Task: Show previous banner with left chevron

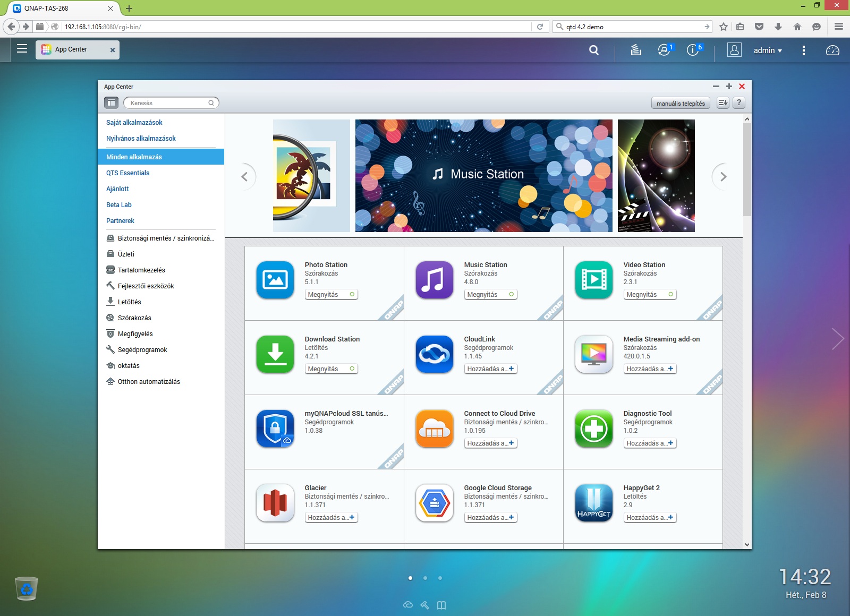Action: tap(244, 177)
